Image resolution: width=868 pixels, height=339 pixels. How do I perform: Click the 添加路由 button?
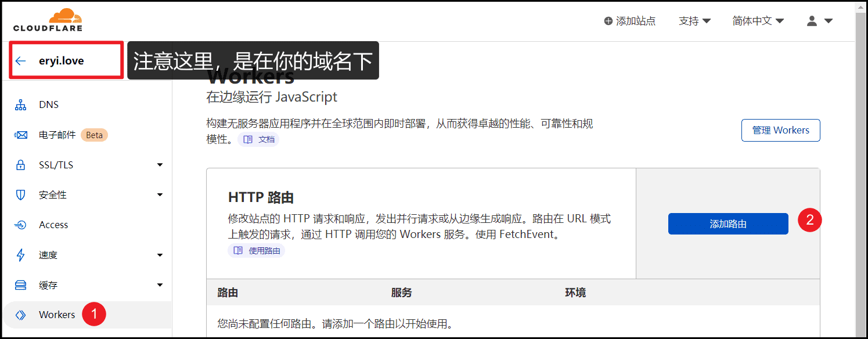[x=728, y=224]
